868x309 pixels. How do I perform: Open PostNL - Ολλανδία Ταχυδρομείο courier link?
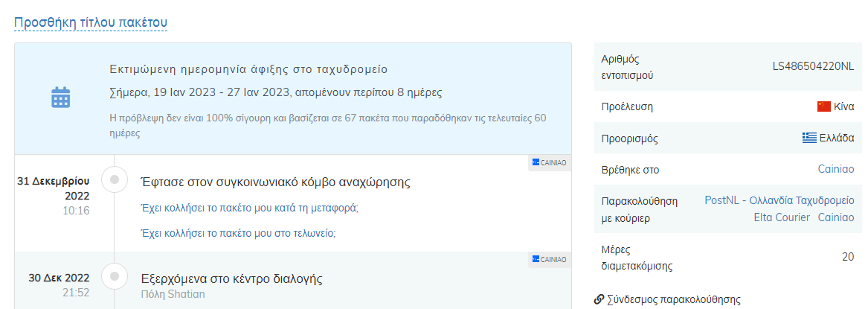coord(779,200)
